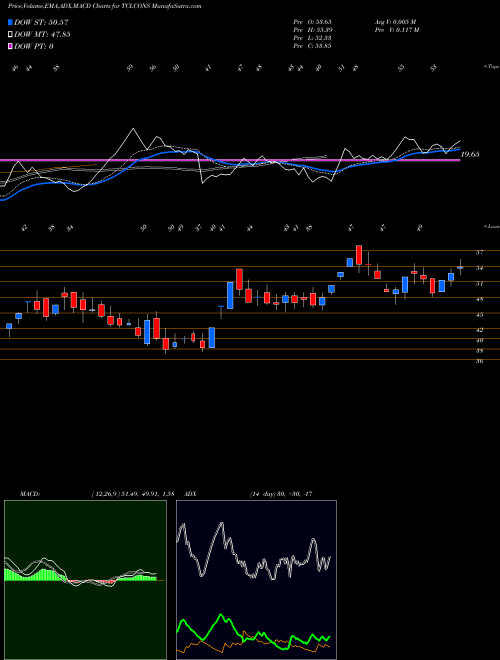This screenshot has width=500, height=660.
Task: Click the 54 price axis label
Action: click(479, 268)
